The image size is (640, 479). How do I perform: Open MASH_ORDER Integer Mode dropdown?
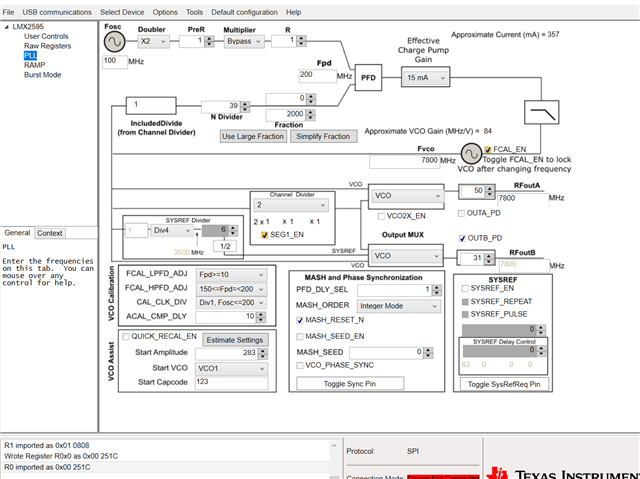(x=399, y=306)
